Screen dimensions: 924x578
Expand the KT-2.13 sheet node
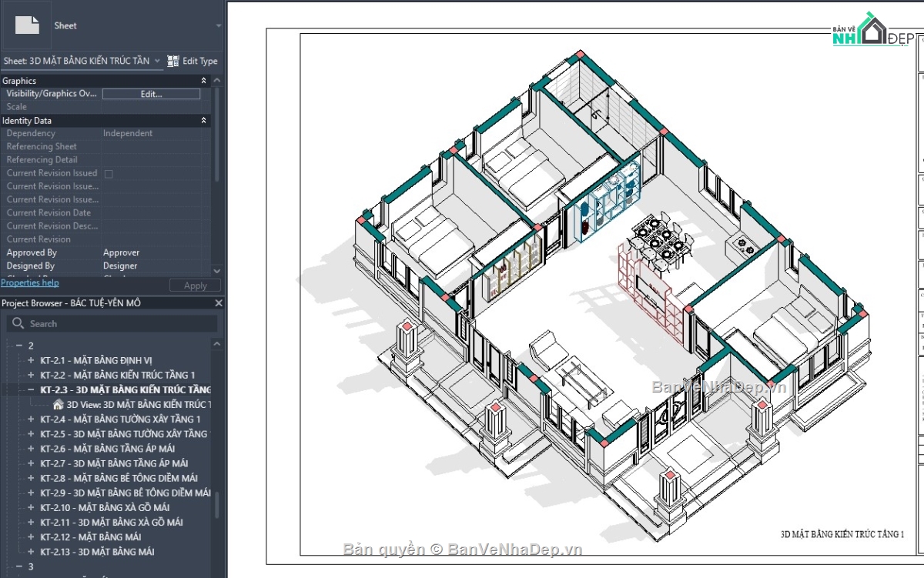31,552
